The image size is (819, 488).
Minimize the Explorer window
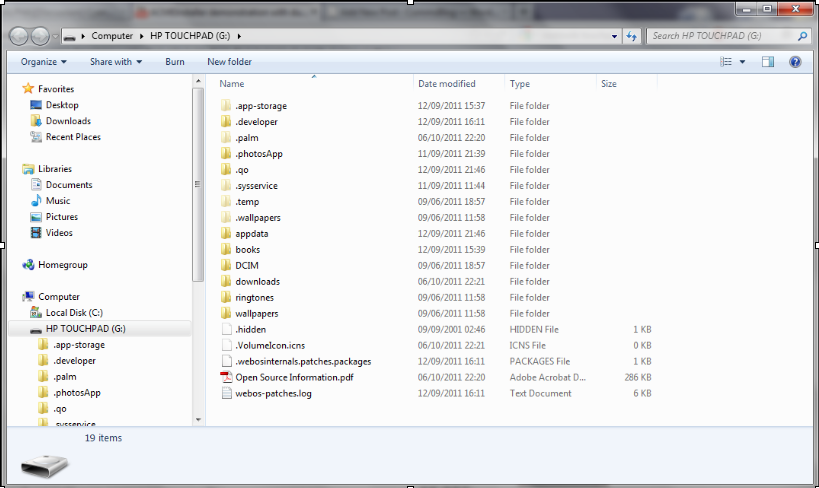coord(746,9)
